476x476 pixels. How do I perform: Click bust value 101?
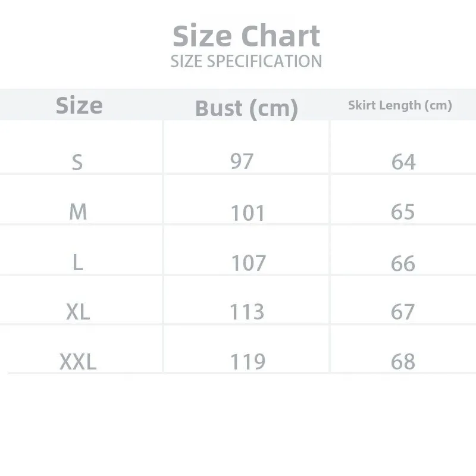248,212
